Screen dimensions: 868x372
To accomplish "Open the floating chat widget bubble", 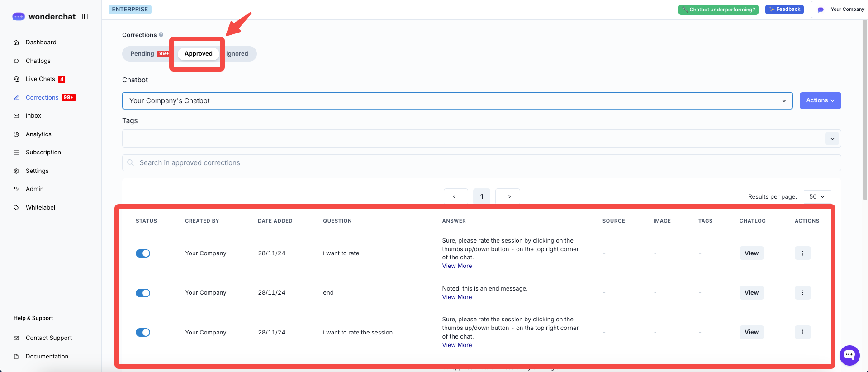I will [849, 355].
